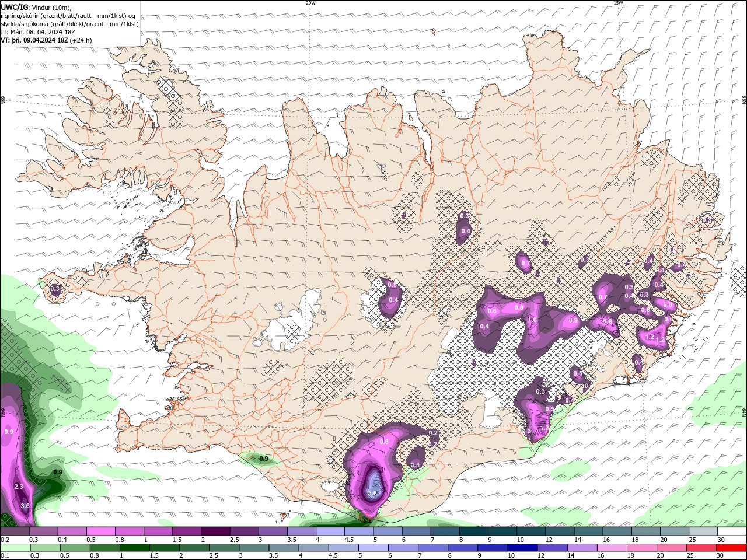Click the palest green first swatch in lower legend
The width and height of the screenshot is (747, 560).
(15, 548)
